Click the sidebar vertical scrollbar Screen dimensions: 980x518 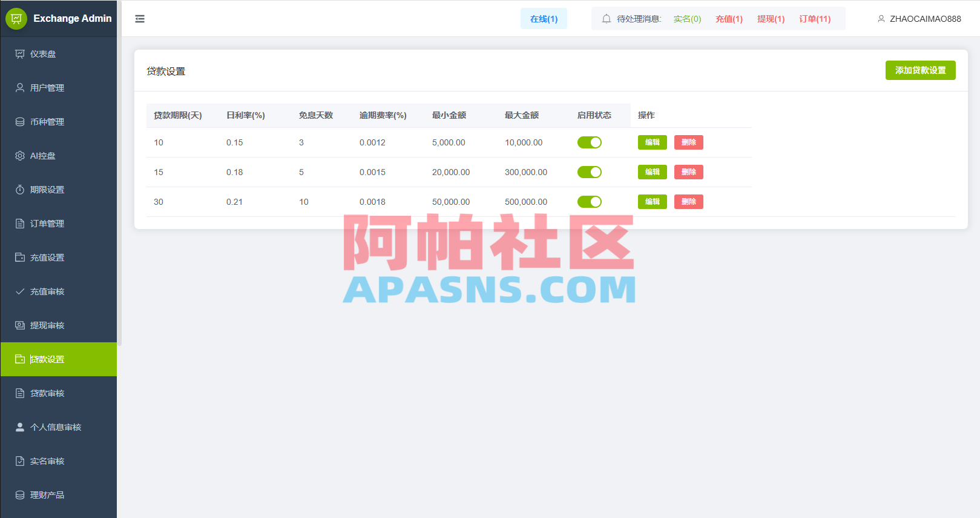point(119,173)
